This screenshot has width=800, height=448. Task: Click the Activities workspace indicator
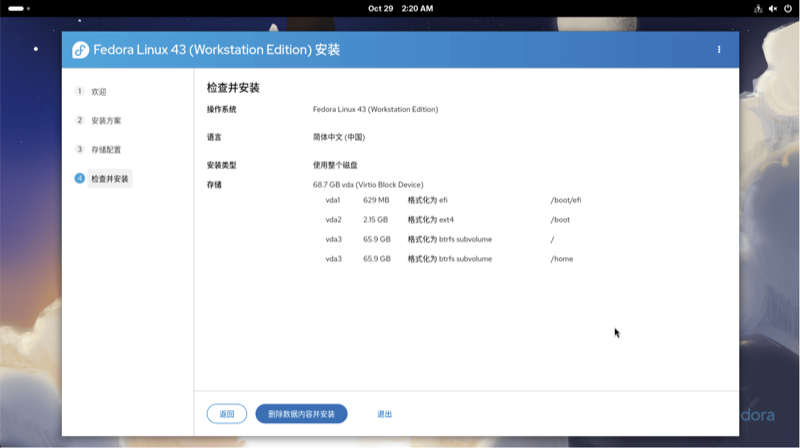pos(19,9)
